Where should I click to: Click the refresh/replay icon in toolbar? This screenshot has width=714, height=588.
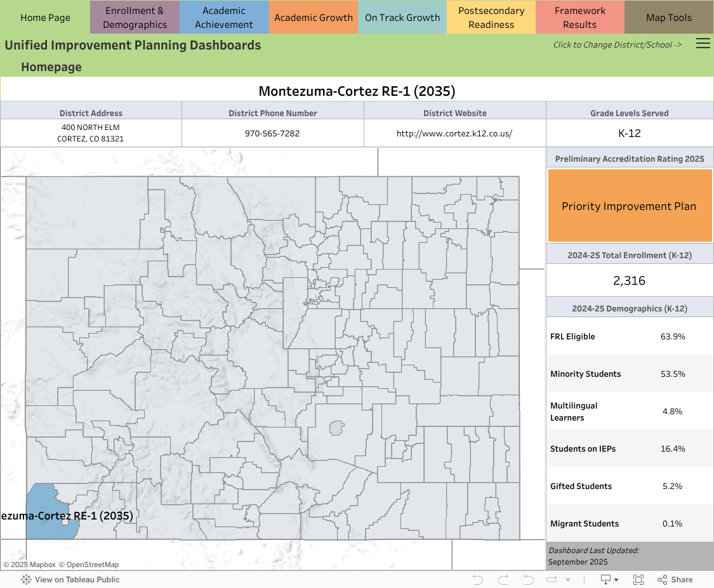(x=552, y=579)
